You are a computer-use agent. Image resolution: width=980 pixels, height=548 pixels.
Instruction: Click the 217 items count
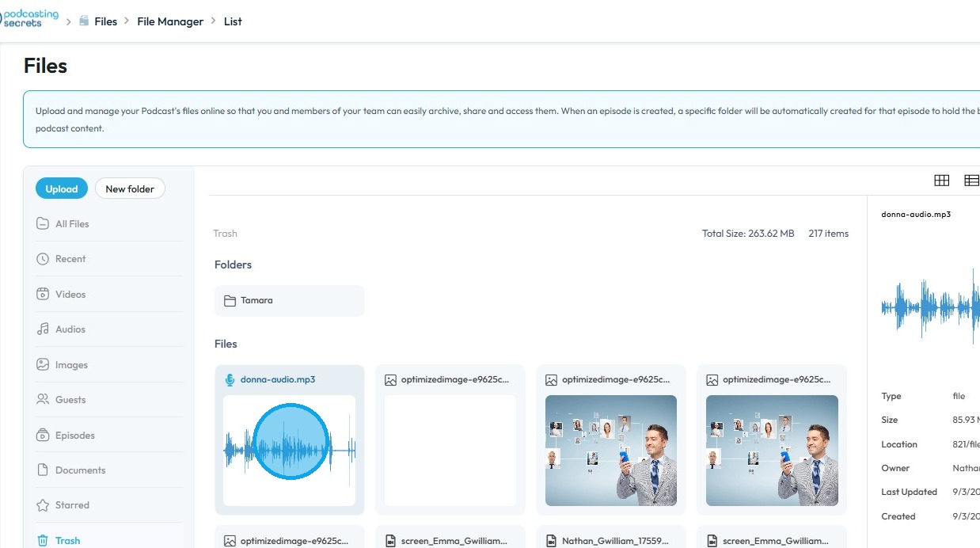tap(829, 234)
